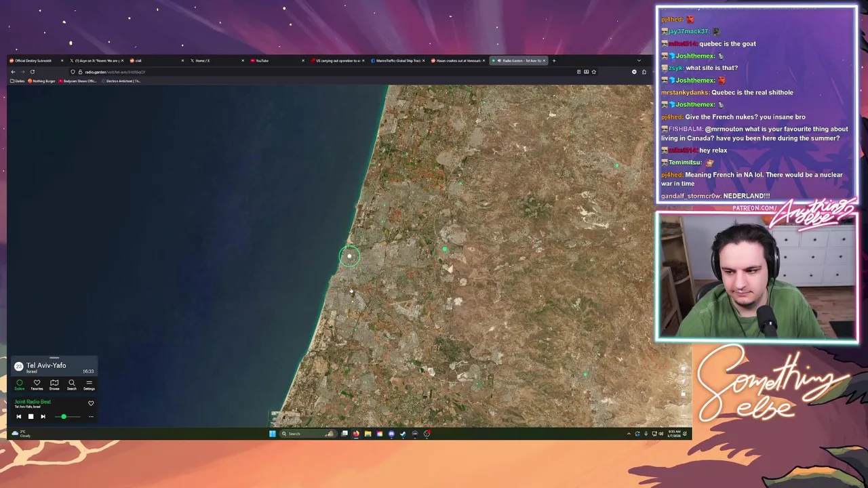Viewport: 868px width, 488px height.
Task: Open the Cloudy weather widget
Action: [20, 434]
